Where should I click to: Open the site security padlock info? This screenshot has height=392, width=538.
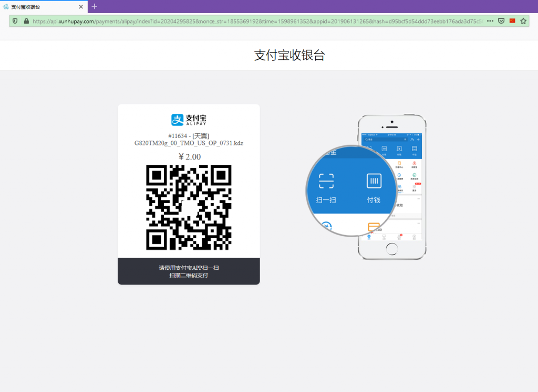[26, 21]
